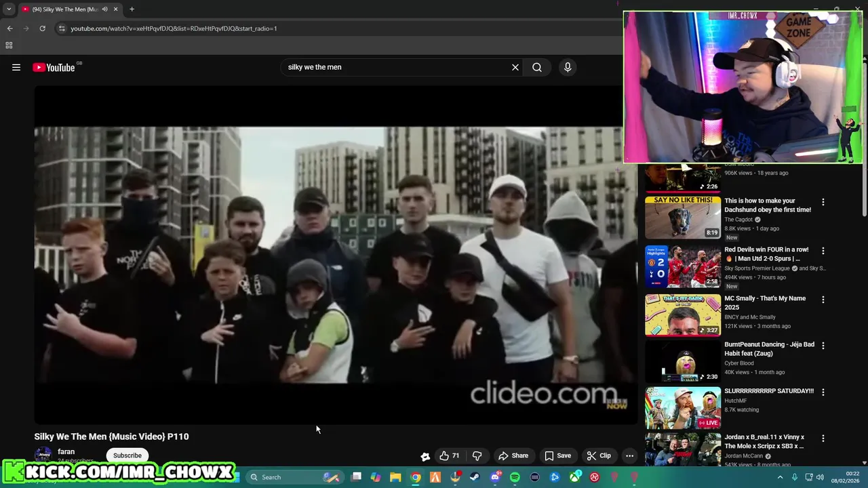Open the Dachshund obey video thumbnail
Screen dimensions: 868x488
(x=683, y=218)
